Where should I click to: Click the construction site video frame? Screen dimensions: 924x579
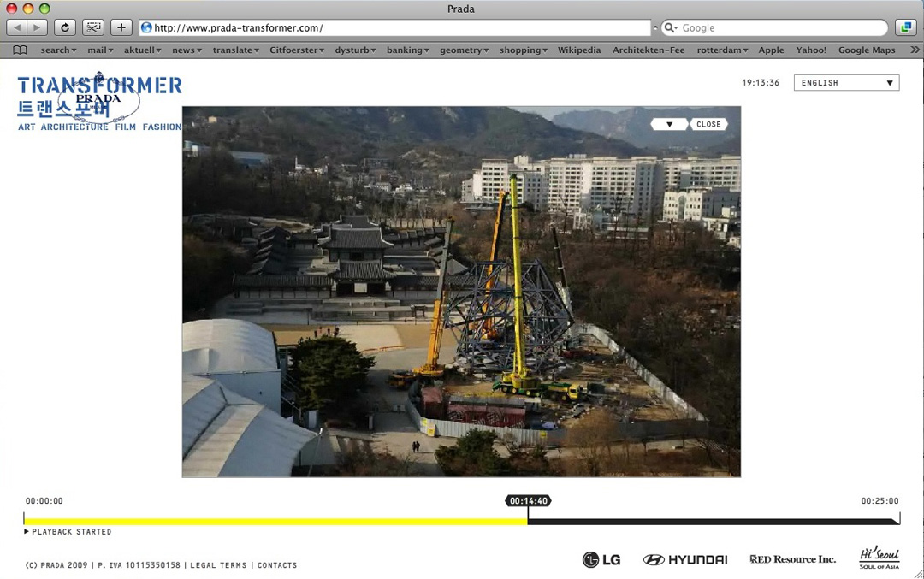(x=461, y=292)
